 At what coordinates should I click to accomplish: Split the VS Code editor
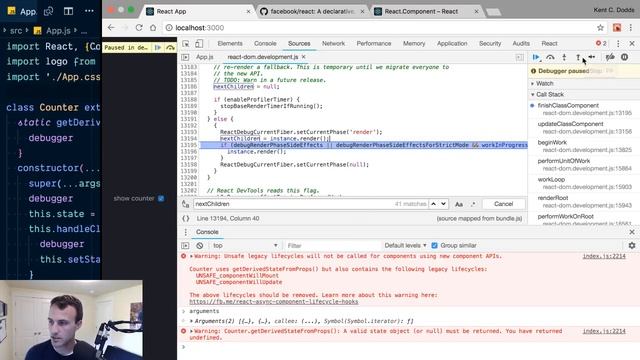pyautogui.click(x=68, y=11)
